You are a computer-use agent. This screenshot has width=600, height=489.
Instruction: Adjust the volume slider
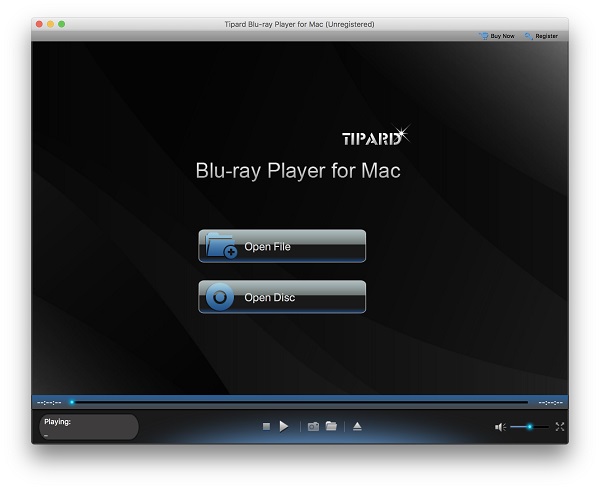coord(530,427)
